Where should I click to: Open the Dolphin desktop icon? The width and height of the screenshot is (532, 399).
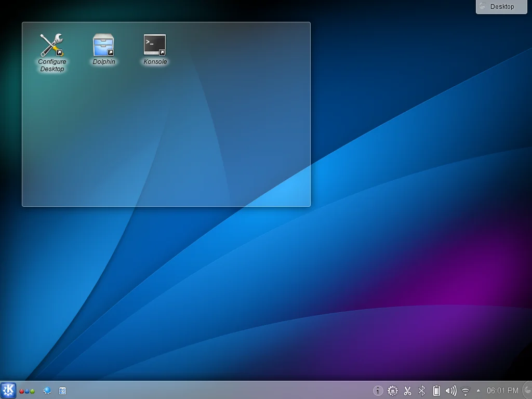[103, 46]
